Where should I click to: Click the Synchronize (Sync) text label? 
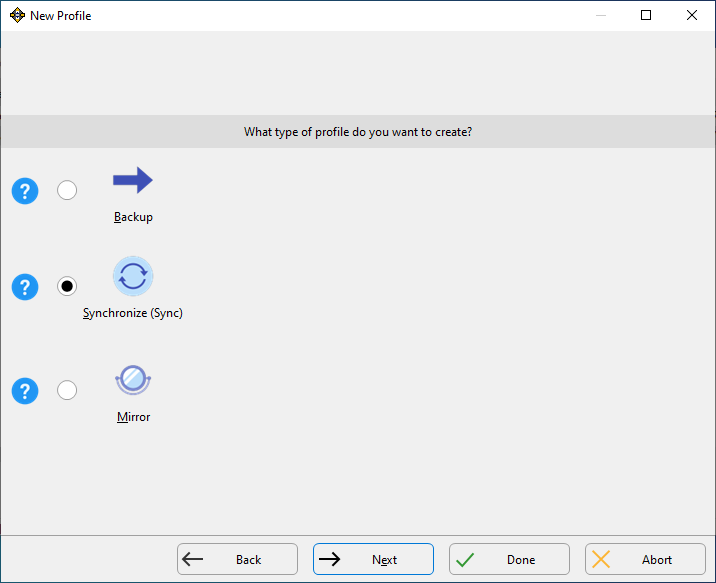(x=133, y=313)
